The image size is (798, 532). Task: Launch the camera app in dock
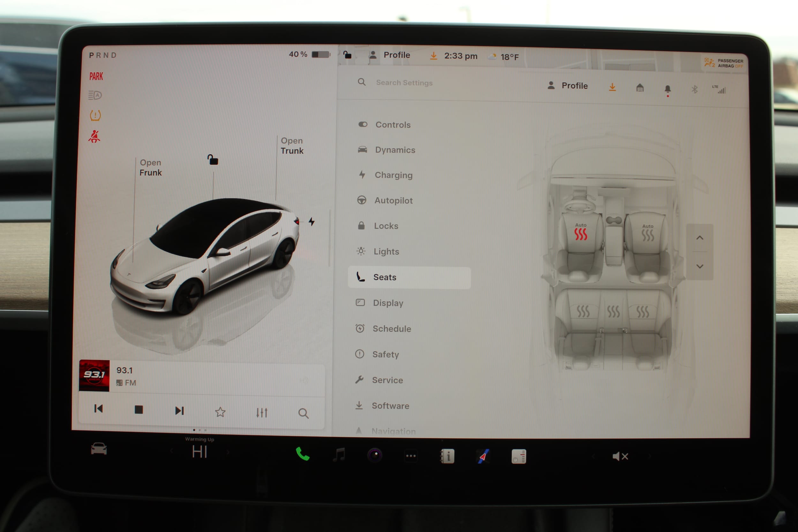pos(375,455)
